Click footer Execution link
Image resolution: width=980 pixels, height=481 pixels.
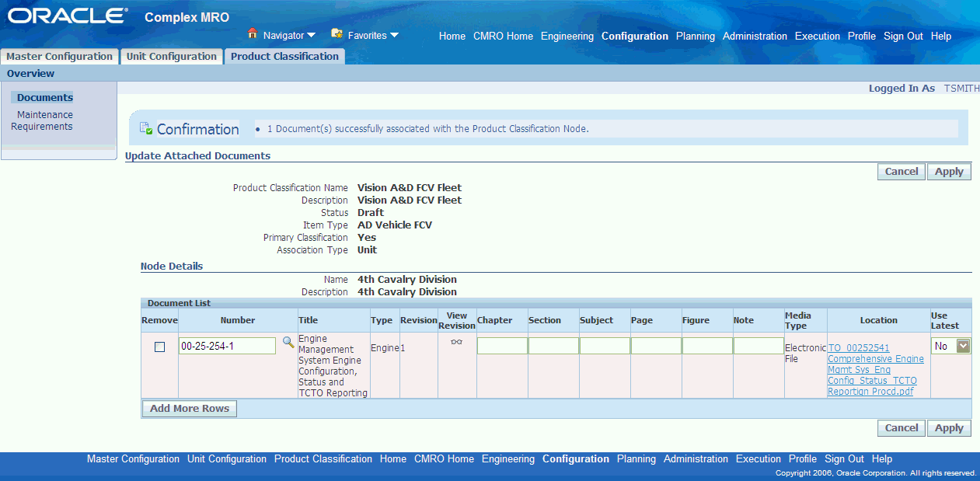[x=759, y=459]
